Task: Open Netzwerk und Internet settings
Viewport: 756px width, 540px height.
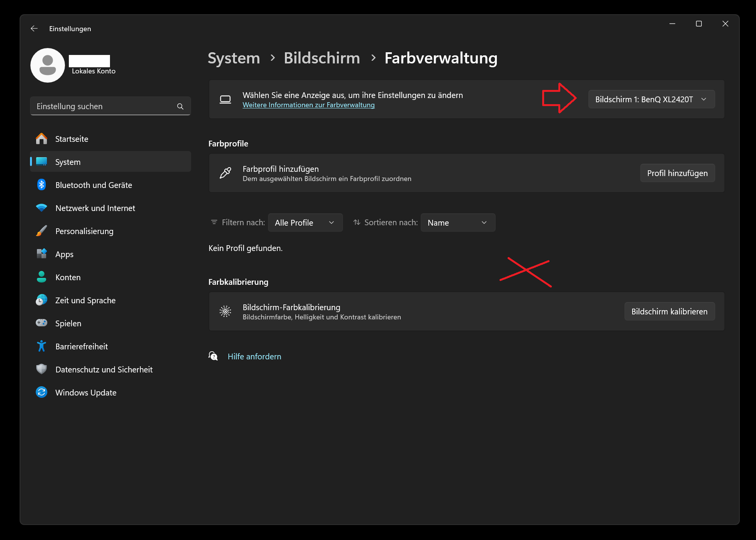Action: (110, 208)
